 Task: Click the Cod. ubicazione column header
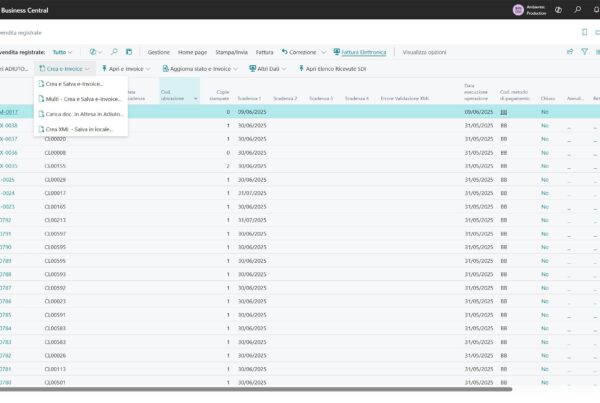click(173, 94)
